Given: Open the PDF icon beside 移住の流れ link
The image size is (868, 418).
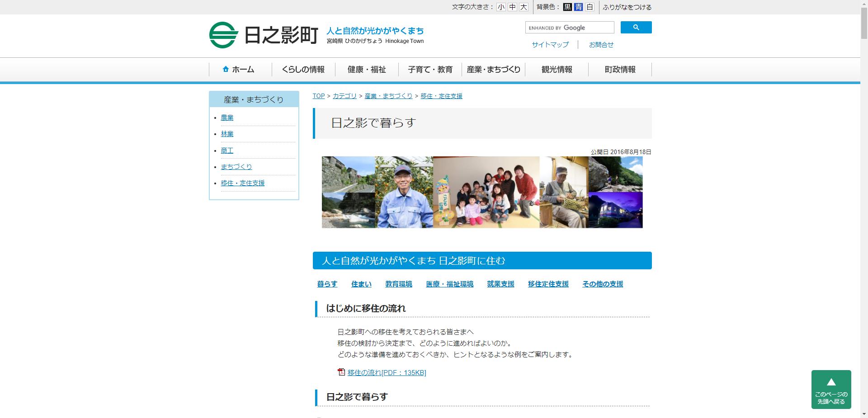Looking at the screenshot, I should point(340,372).
